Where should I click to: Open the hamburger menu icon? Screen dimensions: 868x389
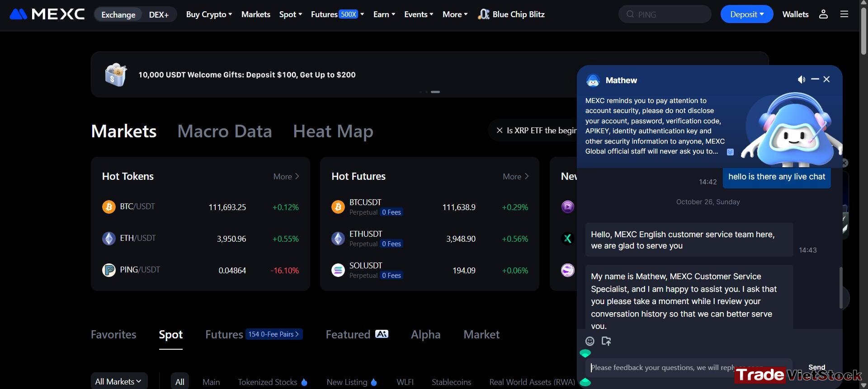pos(844,14)
